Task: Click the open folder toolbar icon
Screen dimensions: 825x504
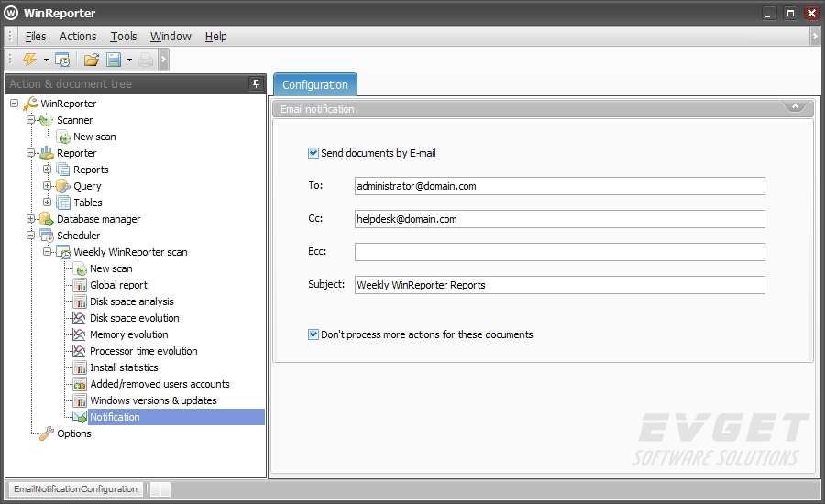Action: click(92, 60)
